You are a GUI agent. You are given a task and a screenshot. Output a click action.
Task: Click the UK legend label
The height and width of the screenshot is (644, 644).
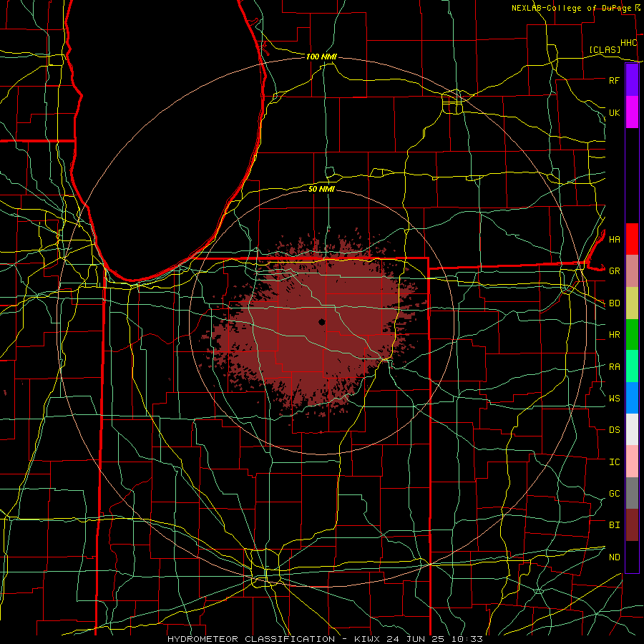coord(614,112)
